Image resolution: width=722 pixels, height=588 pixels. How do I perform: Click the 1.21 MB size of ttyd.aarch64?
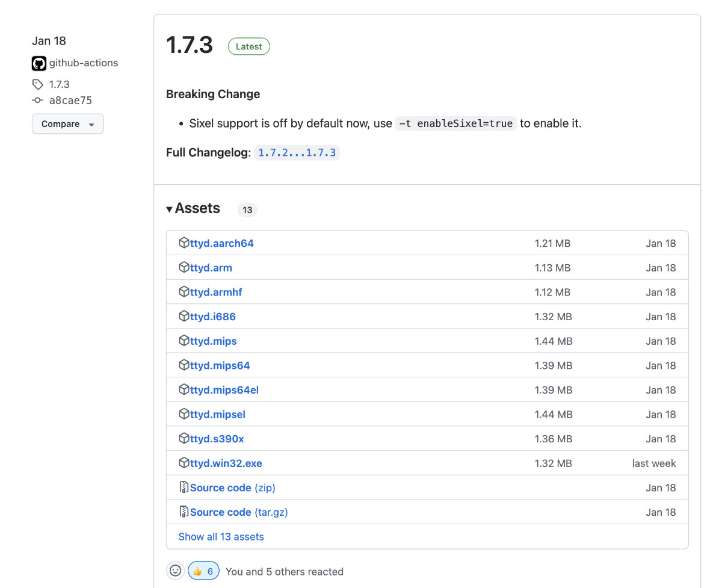click(x=552, y=243)
